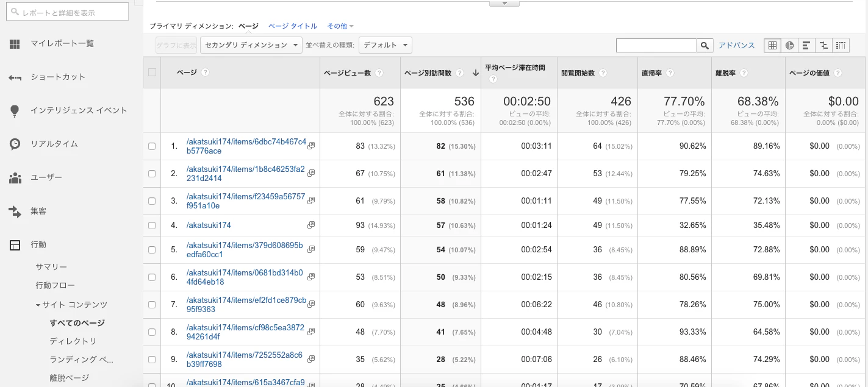This screenshot has height=387, width=868.
Task: Open 行動フロー report in sidebar
Action: coord(56,285)
